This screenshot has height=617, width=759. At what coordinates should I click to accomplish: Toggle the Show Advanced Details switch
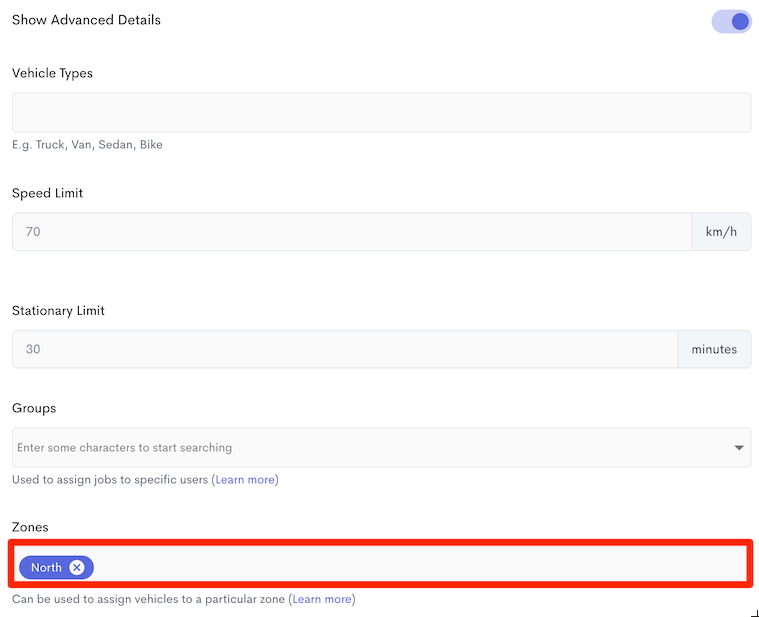pos(731,21)
